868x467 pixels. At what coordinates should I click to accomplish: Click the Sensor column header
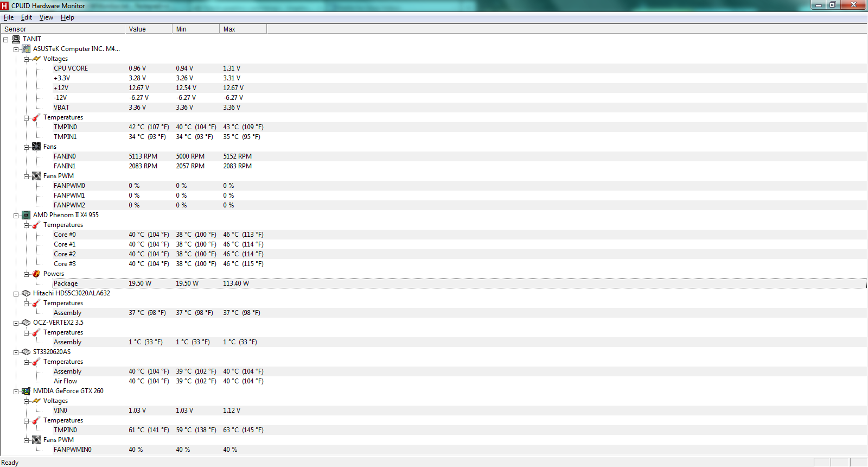[x=62, y=29]
